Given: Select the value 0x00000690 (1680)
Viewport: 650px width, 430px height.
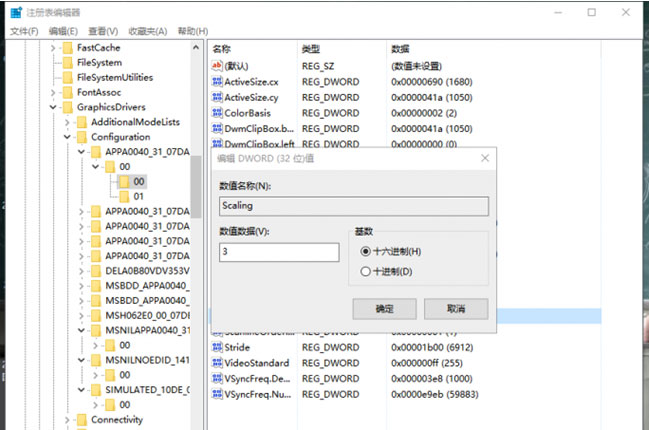Looking at the screenshot, I should point(432,82).
